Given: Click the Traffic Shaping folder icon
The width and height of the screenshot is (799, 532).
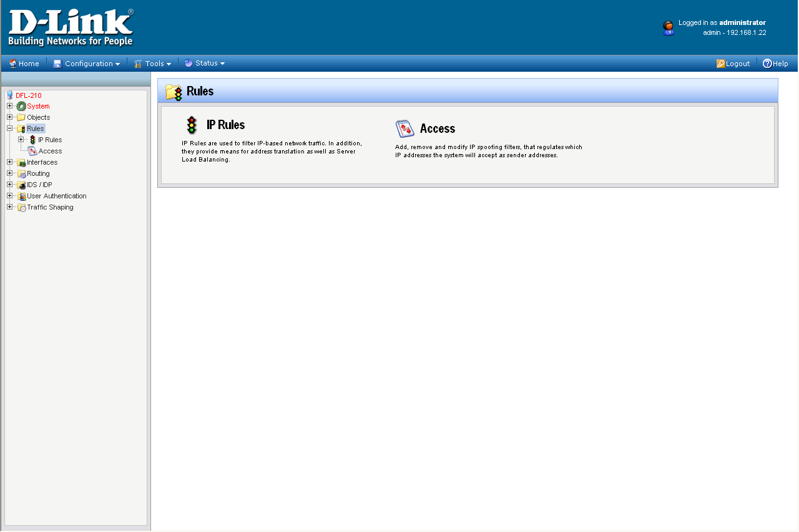Looking at the screenshot, I should 21,207.
